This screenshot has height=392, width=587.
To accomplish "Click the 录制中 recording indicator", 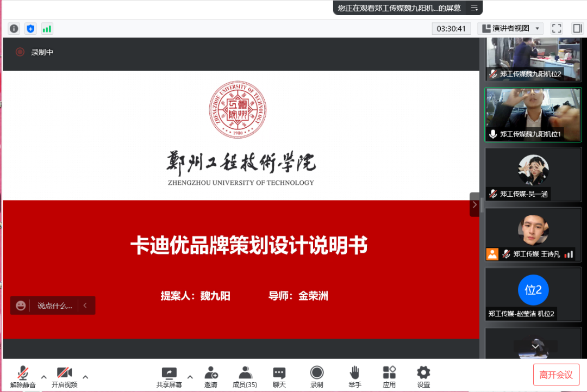I will coord(34,52).
